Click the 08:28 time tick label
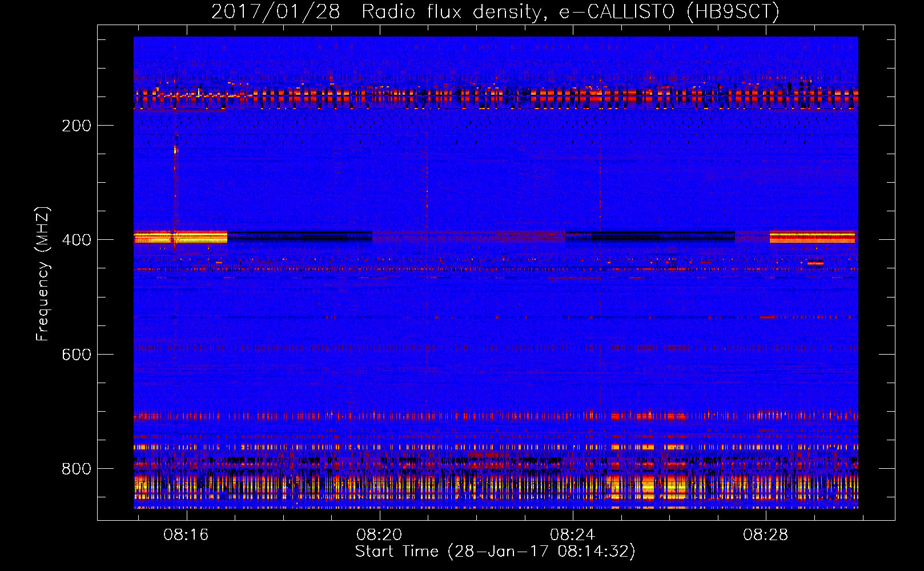924x571 pixels. tap(765, 534)
